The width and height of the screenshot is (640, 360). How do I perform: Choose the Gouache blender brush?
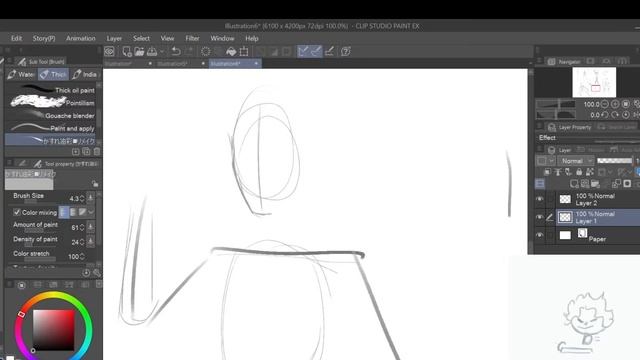pyautogui.click(x=51, y=116)
